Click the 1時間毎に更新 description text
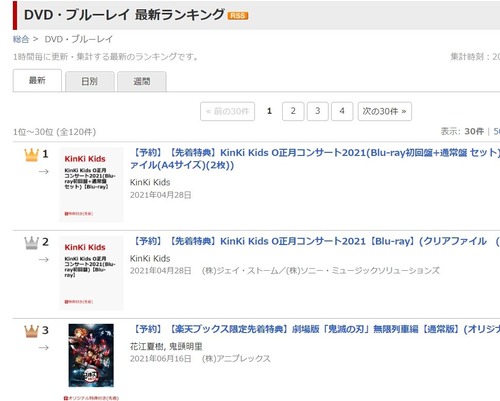The image size is (500, 401). [x=106, y=57]
